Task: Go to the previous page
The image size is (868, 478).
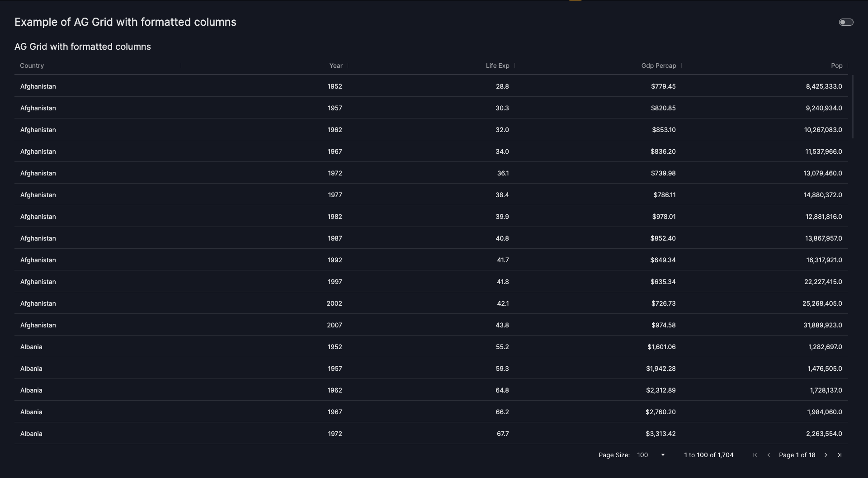Action: (769, 455)
